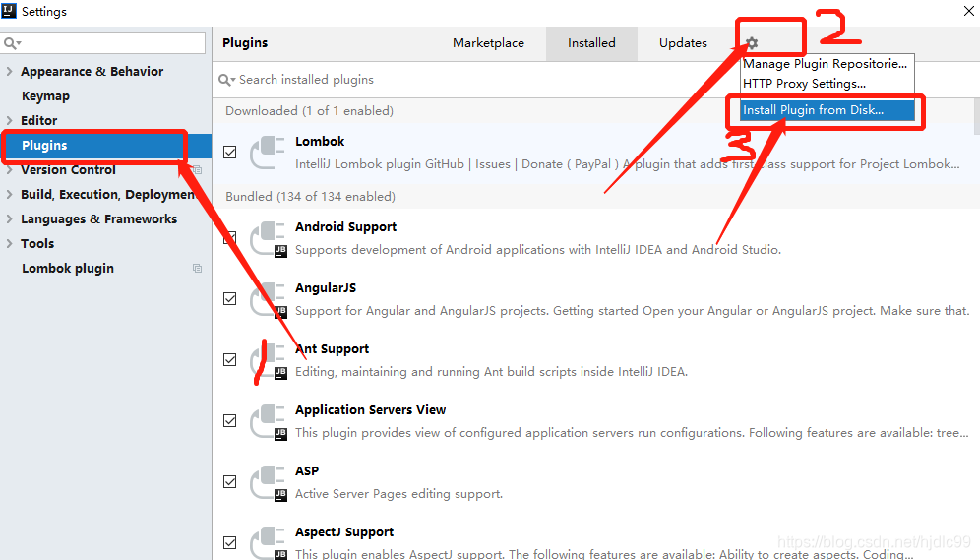Click the settings search magnifier icon
This screenshot has height=560, width=980.
point(12,43)
